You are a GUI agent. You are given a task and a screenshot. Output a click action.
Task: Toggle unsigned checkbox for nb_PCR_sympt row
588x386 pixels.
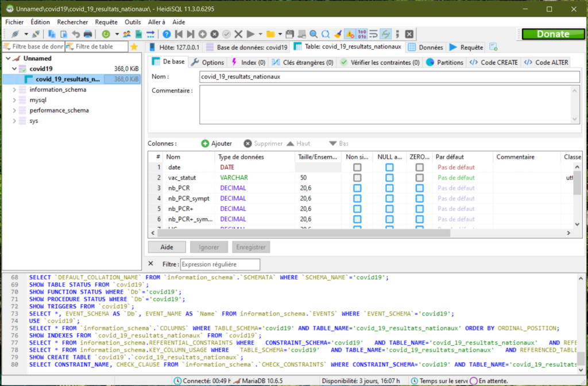(x=357, y=198)
